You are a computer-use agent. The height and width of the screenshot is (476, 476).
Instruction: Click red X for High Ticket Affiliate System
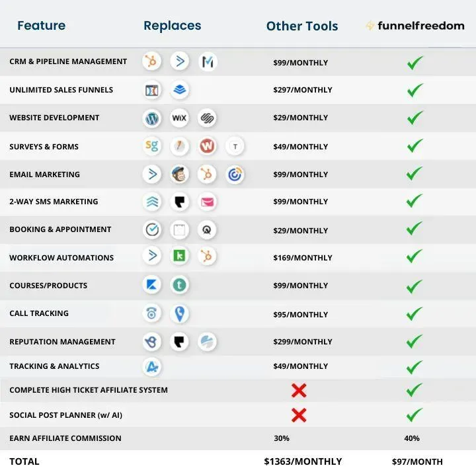[299, 391]
